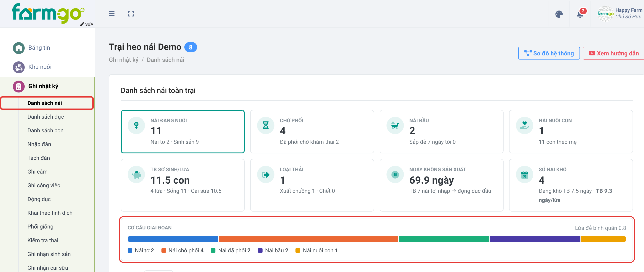Toggle fullscreen mode icon
Image resolution: width=644 pixels, height=272 pixels.
pyautogui.click(x=131, y=14)
